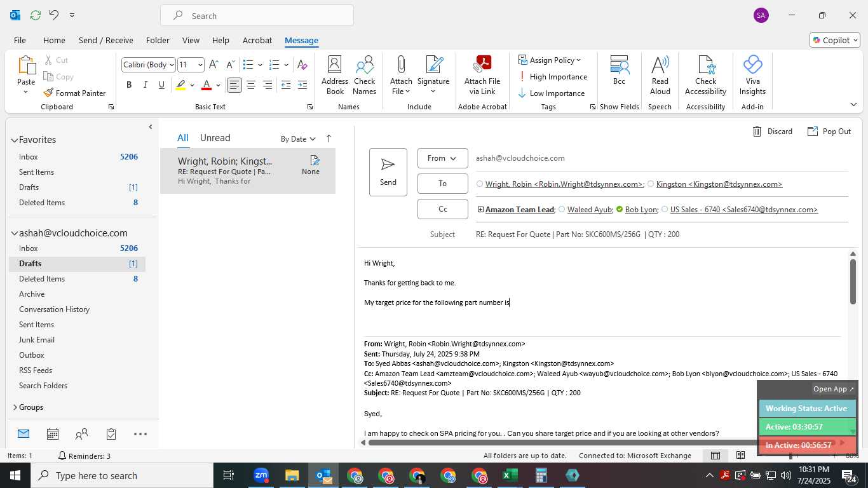Align text left
This screenshot has width=868, height=488.
[234, 85]
